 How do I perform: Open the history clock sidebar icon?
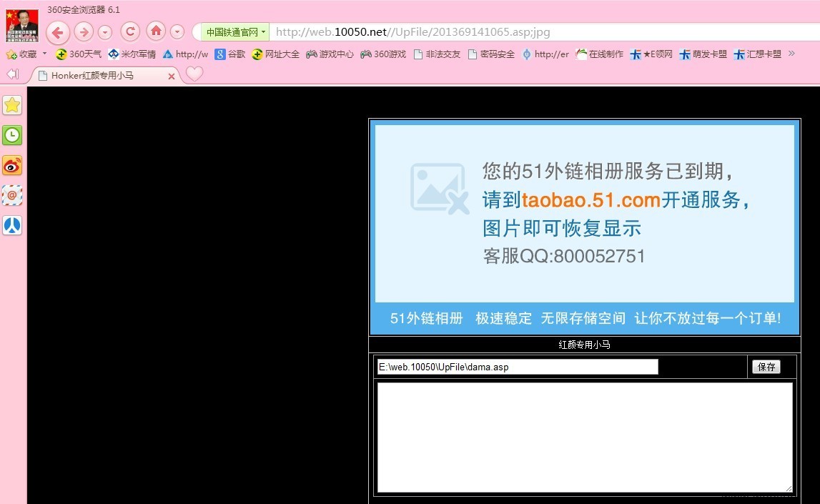point(12,135)
